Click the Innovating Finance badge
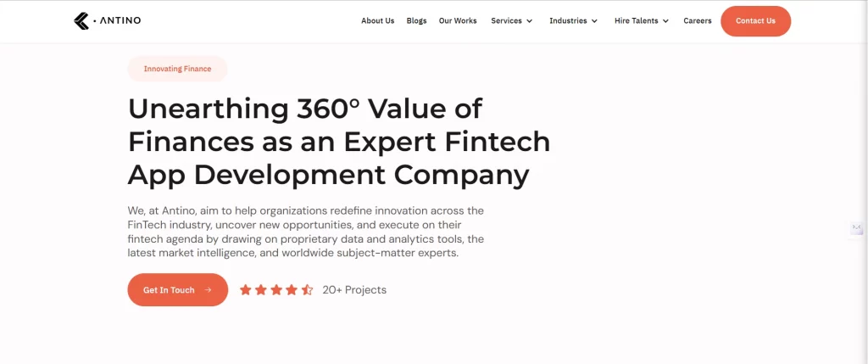The height and width of the screenshot is (364, 868). (177, 69)
